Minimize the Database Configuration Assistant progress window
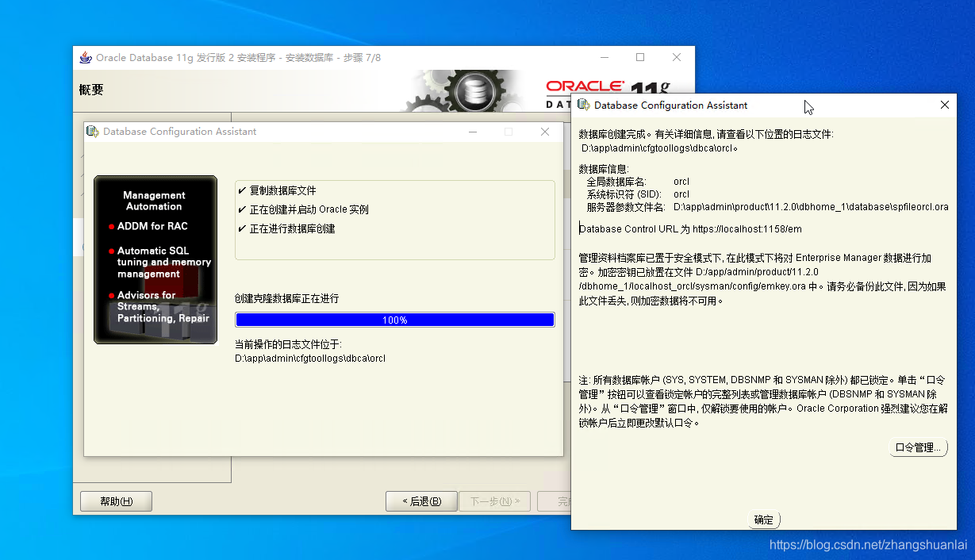 pyautogui.click(x=473, y=132)
